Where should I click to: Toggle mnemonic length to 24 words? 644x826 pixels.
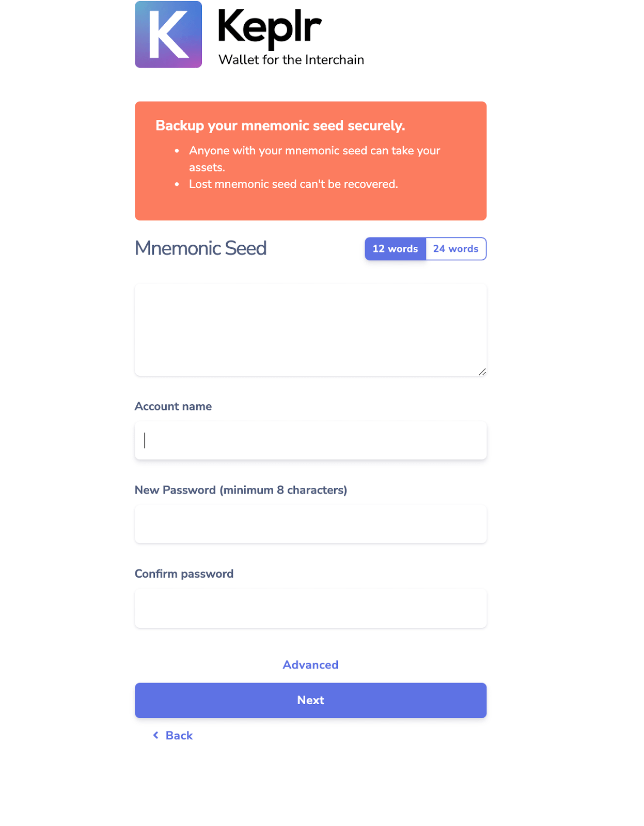[455, 249]
